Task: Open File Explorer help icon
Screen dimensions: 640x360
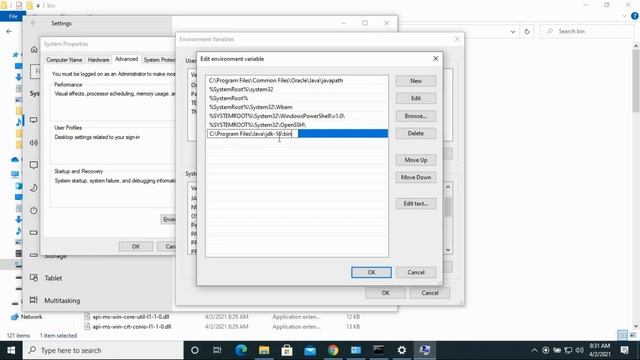Action: (x=635, y=16)
